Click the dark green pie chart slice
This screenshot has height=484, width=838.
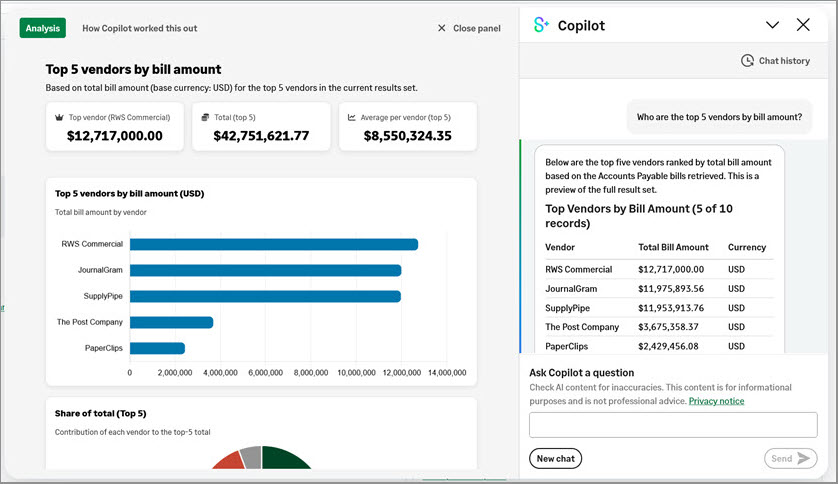pos(283,458)
